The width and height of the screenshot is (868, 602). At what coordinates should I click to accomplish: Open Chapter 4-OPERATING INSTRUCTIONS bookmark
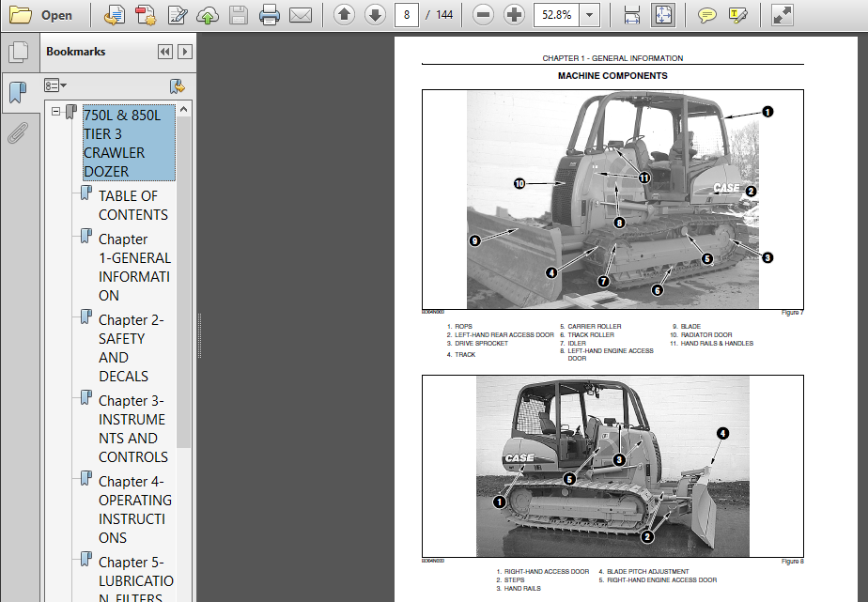[135, 510]
